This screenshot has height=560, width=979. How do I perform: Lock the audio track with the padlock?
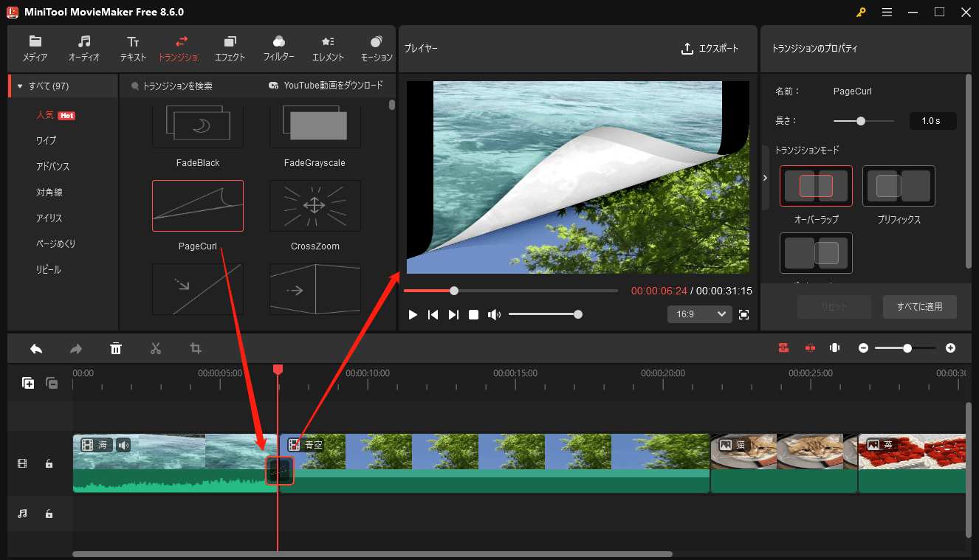tap(49, 513)
